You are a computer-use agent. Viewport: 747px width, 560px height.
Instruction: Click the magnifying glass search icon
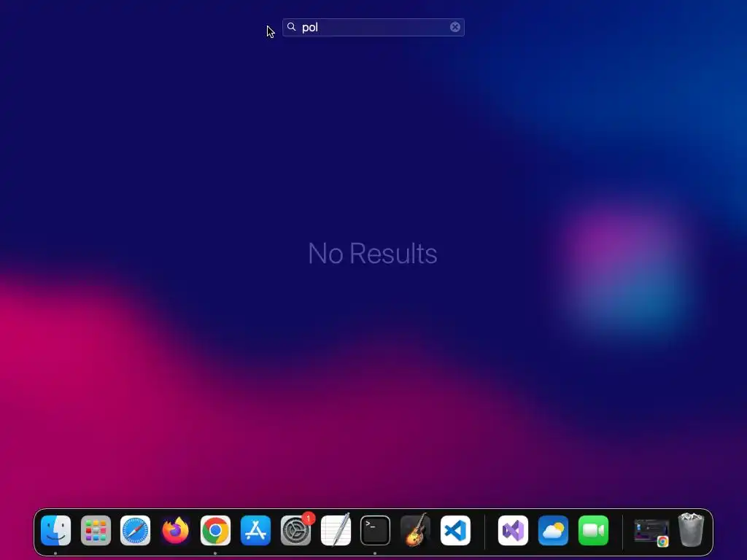tap(292, 27)
